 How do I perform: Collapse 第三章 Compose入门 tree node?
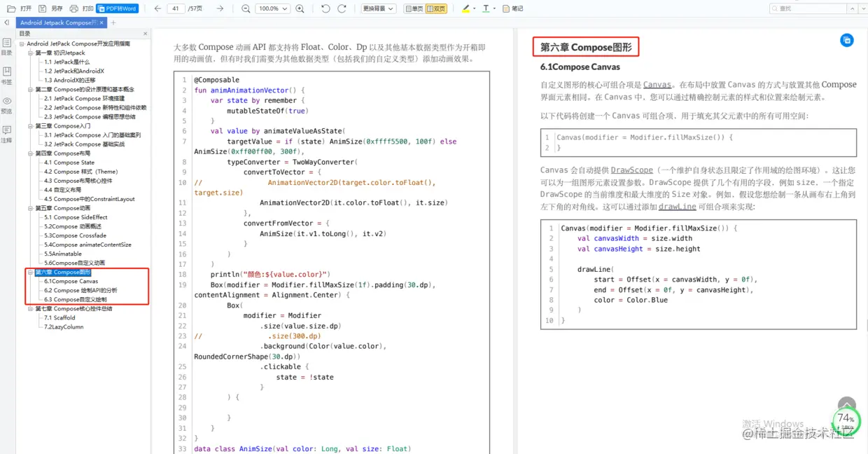[31, 126]
